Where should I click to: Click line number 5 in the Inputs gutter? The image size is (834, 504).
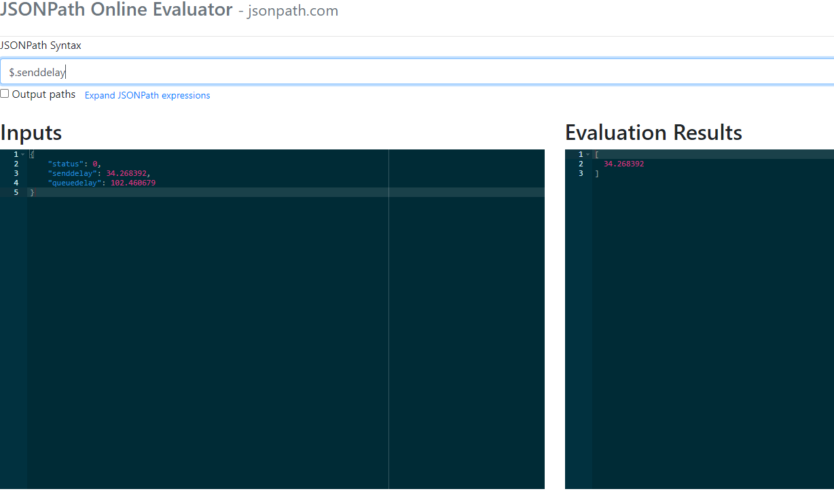tap(16, 192)
